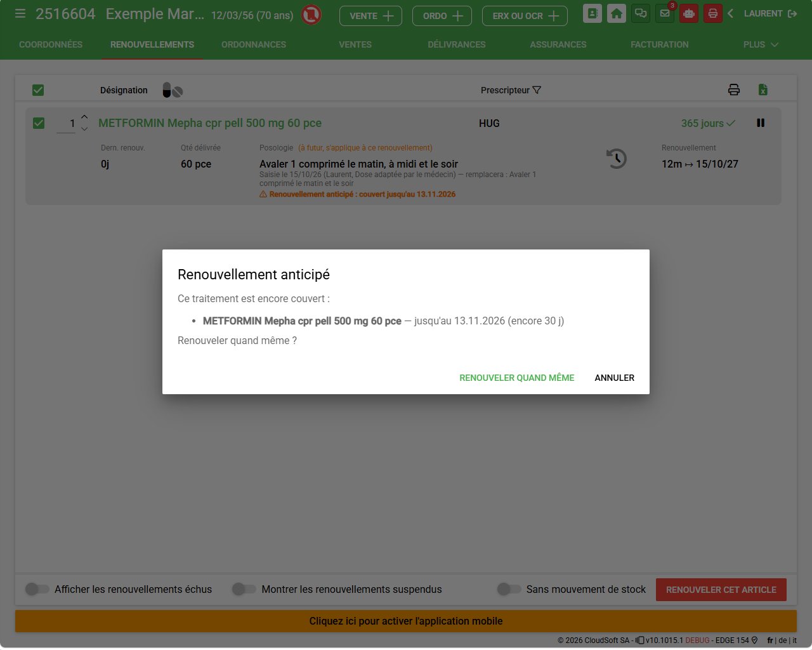Confirm with RENOUVELER QUAND MÊME

[x=517, y=378]
